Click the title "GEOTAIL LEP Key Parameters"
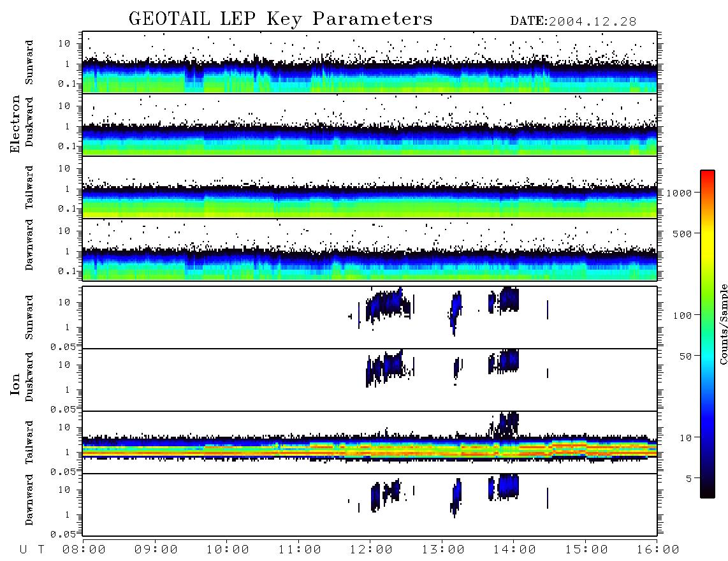Image resolution: width=728 pixels, height=561 pixels. click(280, 19)
